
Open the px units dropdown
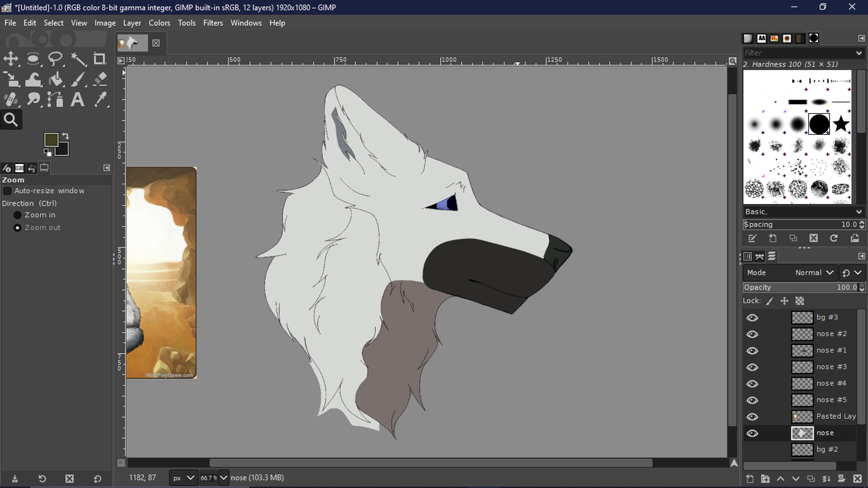pos(183,478)
